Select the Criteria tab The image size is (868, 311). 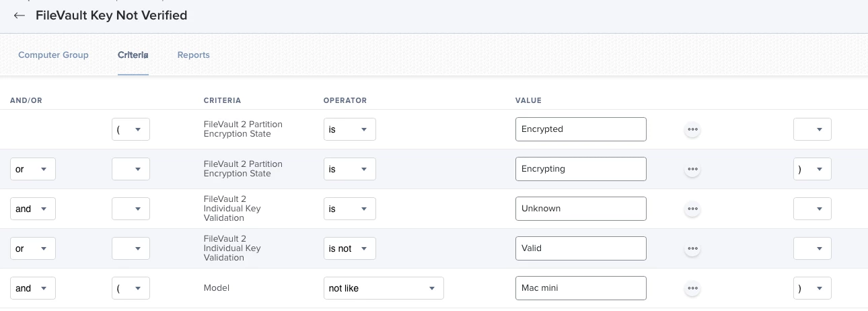(x=133, y=55)
